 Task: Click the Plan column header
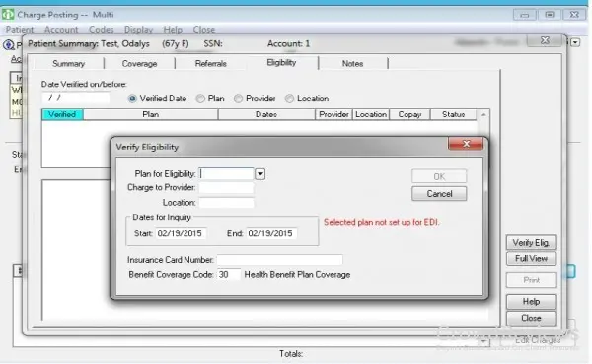pyautogui.click(x=150, y=114)
